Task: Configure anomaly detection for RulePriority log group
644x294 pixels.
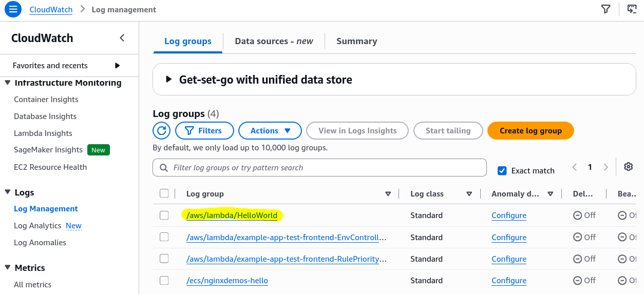Action: tap(509, 259)
